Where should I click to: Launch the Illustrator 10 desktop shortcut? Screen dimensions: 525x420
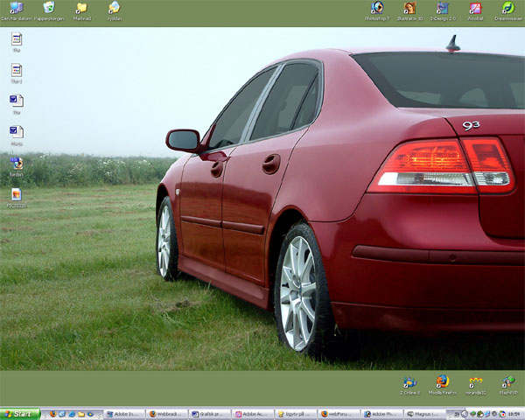409,11
